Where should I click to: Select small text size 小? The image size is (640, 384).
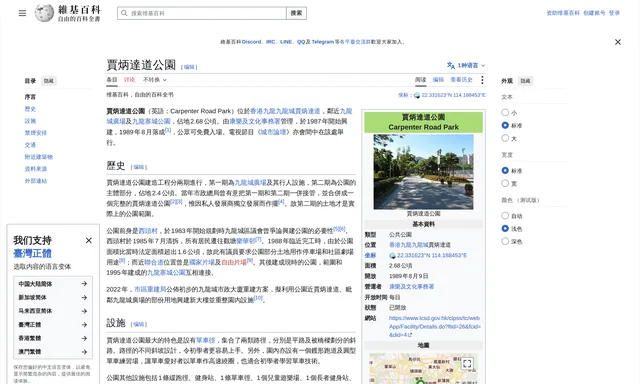[505, 112]
